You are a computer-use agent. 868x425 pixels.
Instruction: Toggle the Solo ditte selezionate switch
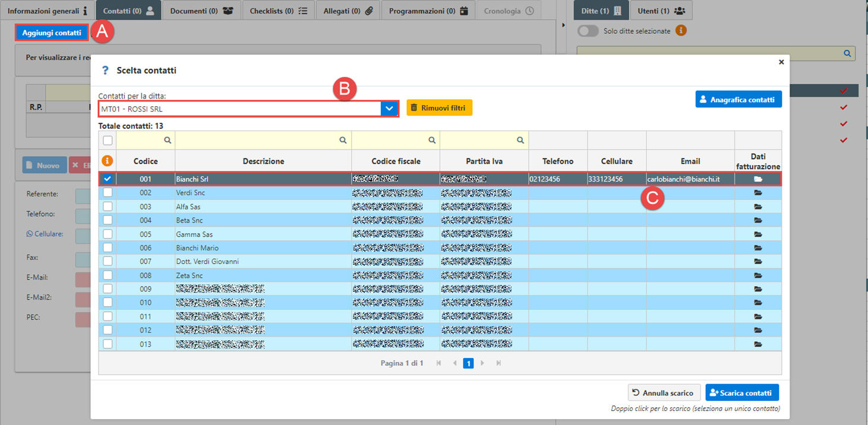coord(588,31)
